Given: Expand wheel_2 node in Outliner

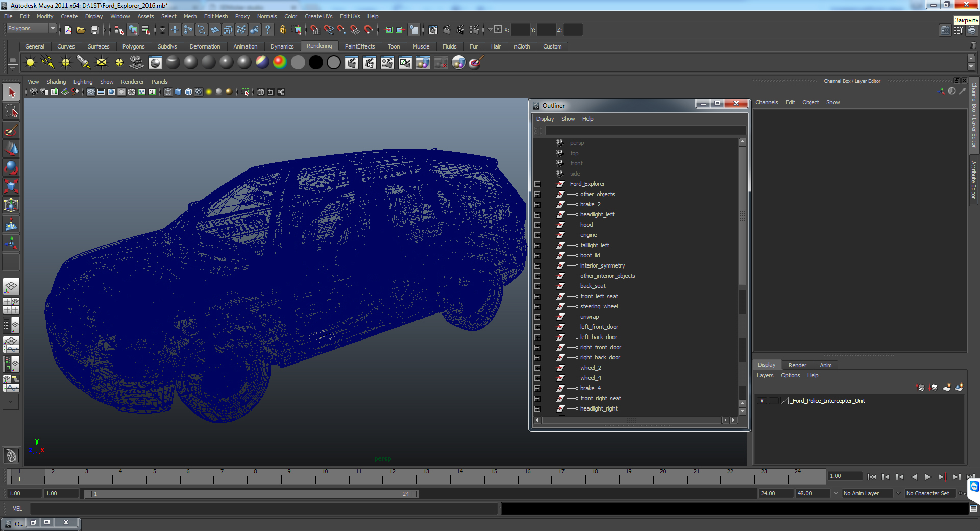Looking at the screenshot, I should pos(537,368).
